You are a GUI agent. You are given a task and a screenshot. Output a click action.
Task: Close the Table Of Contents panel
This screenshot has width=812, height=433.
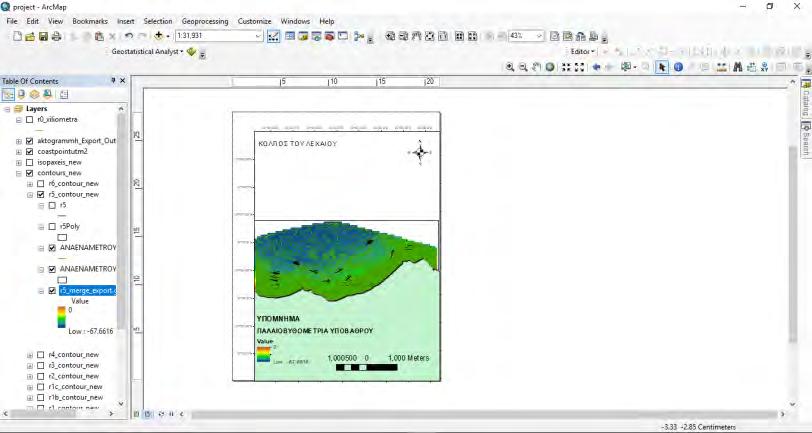(123, 81)
